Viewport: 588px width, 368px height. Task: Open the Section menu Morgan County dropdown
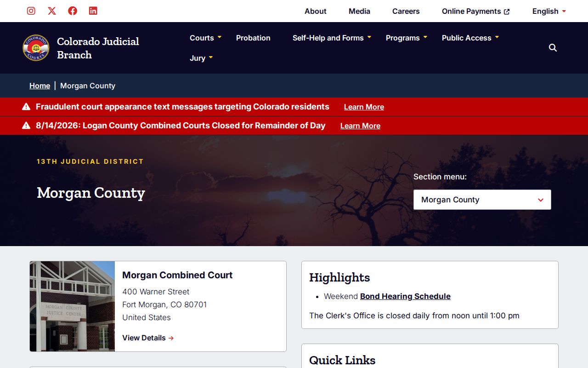click(x=482, y=200)
